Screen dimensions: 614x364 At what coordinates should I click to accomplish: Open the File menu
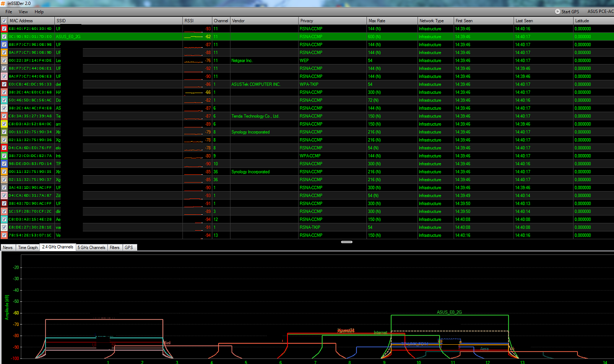tap(9, 12)
